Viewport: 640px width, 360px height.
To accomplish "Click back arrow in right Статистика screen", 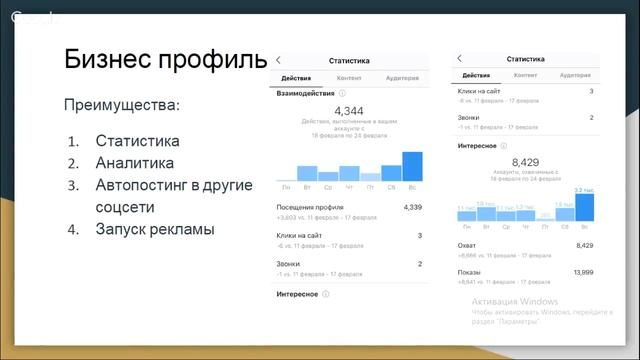I will click(x=460, y=58).
